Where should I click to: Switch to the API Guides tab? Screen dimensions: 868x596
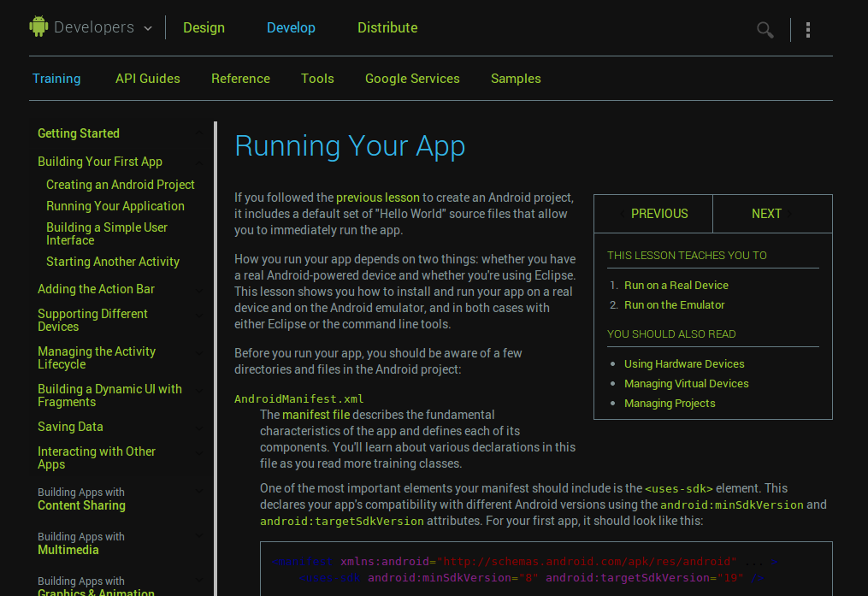coord(148,79)
